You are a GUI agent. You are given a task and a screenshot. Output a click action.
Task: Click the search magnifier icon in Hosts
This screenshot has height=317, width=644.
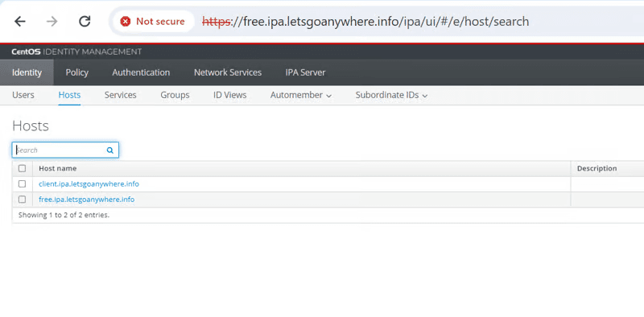[x=110, y=150]
